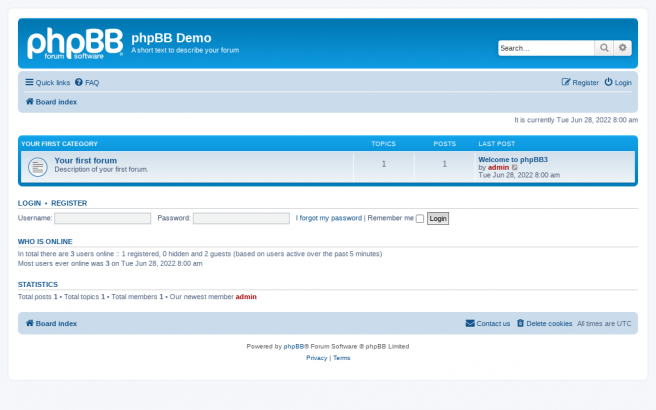The image size is (656, 410).
Task: Click view latest post icon beside admin
Action: pyautogui.click(x=515, y=167)
